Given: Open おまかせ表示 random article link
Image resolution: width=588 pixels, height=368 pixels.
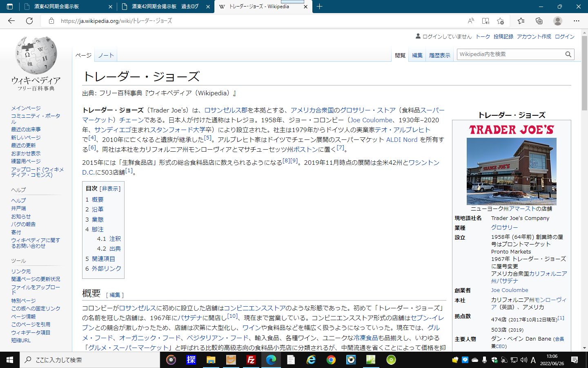Looking at the screenshot, I should (26, 153).
